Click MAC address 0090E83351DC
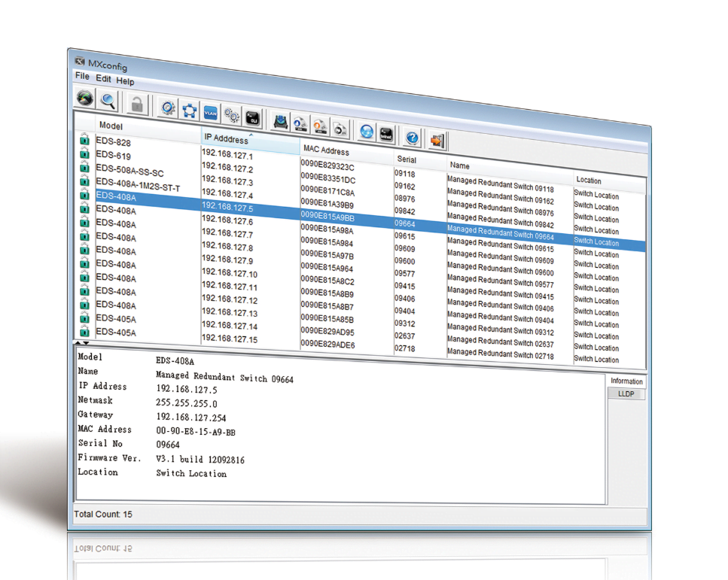The width and height of the screenshot is (728, 580). [x=327, y=178]
